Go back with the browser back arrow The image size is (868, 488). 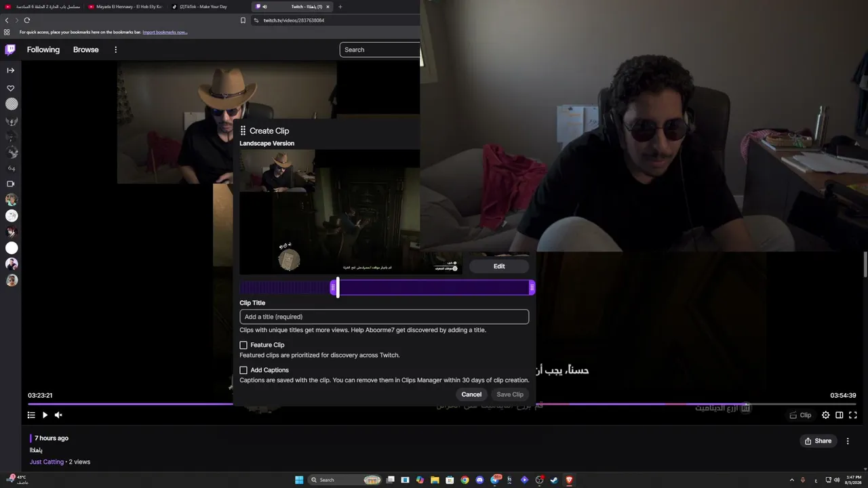[x=7, y=20]
